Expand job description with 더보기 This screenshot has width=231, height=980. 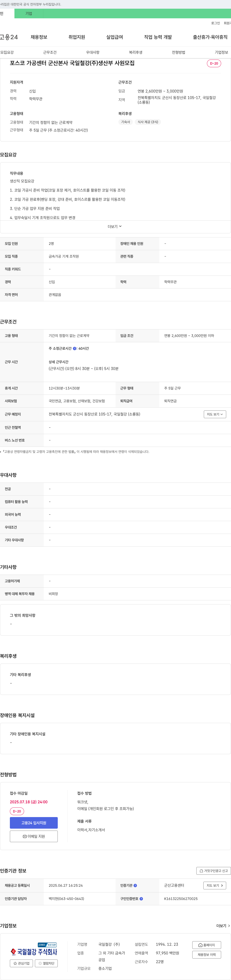[x=115, y=226]
